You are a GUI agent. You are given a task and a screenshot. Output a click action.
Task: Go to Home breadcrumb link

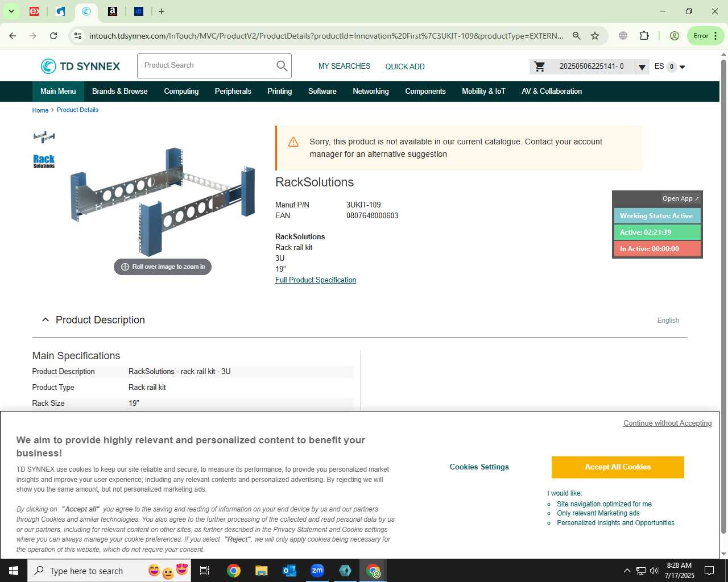click(x=40, y=110)
